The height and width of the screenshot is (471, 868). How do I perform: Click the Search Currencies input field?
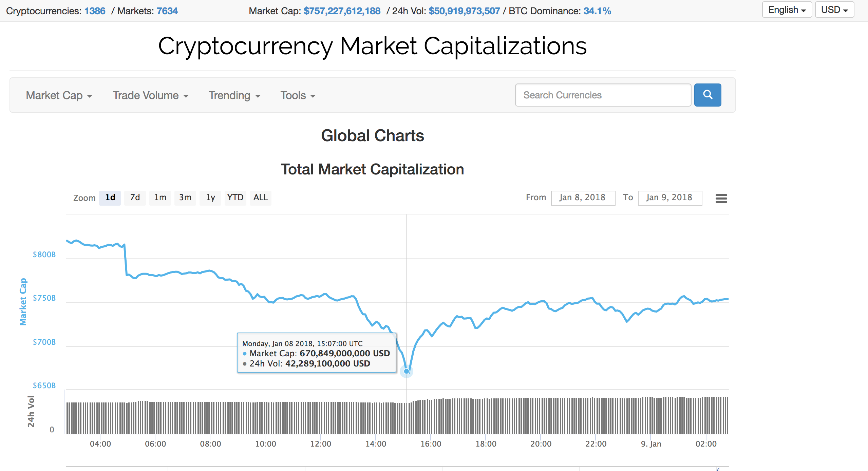603,95
